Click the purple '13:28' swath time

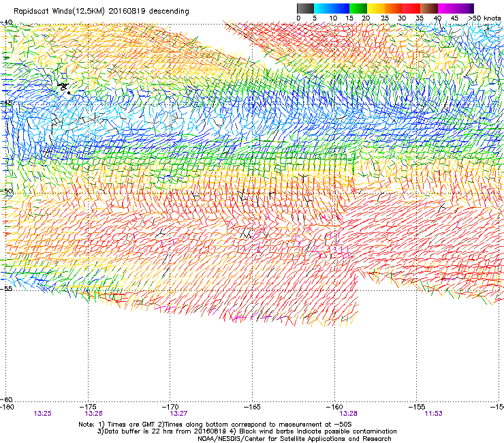tap(349, 414)
